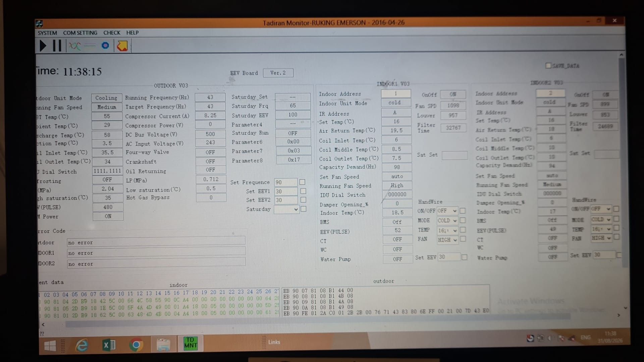Start monitoring with the play button
The height and width of the screenshot is (362, 644).
click(x=43, y=46)
